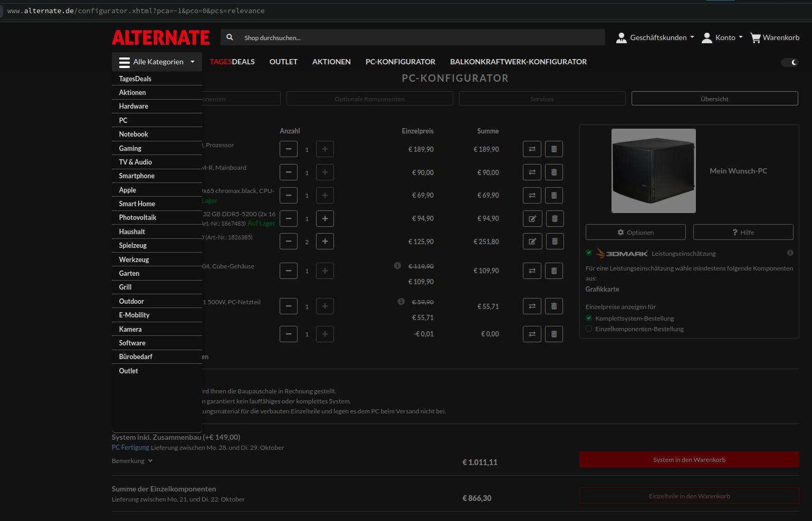
Task: Enable the Einzelkomponenten-Bestellung checkbox
Action: click(x=589, y=329)
